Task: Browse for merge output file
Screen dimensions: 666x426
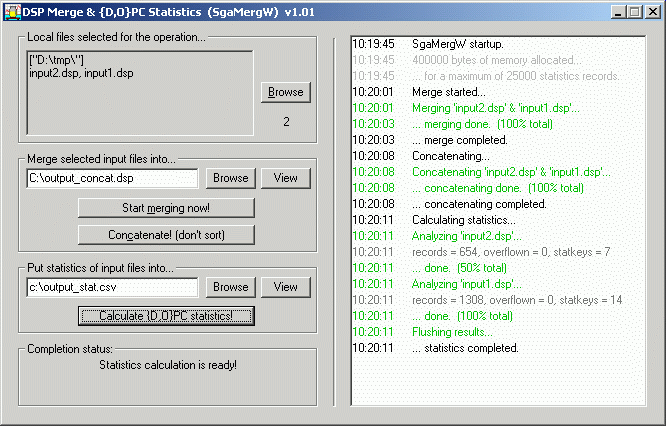Action: (x=231, y=178)
